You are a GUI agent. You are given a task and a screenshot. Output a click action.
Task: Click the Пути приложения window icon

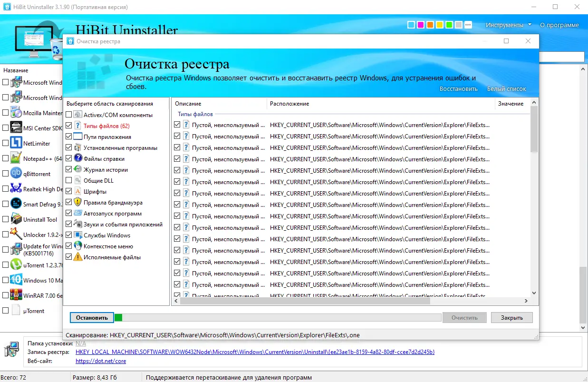(78, 137)
